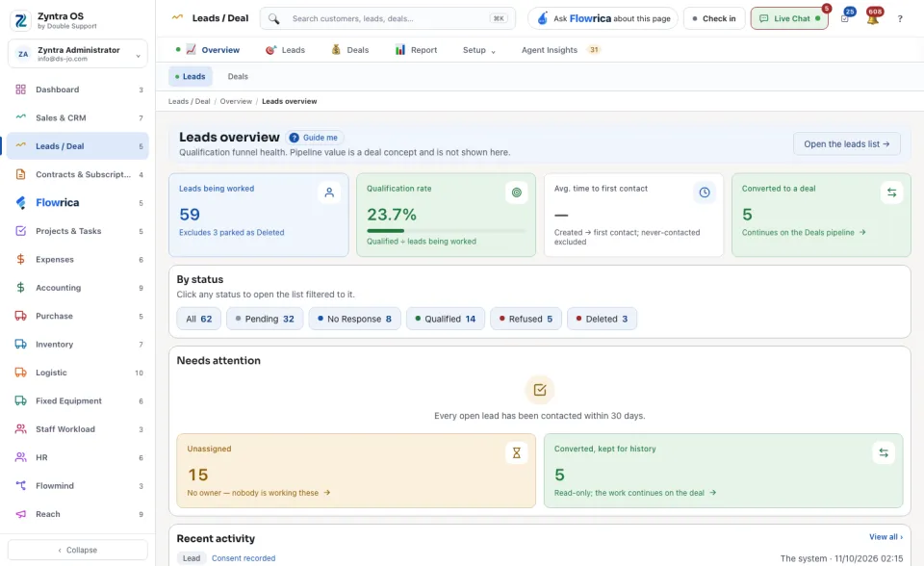Expand the Zyntra Administrator account dropdown

point(78,54)
